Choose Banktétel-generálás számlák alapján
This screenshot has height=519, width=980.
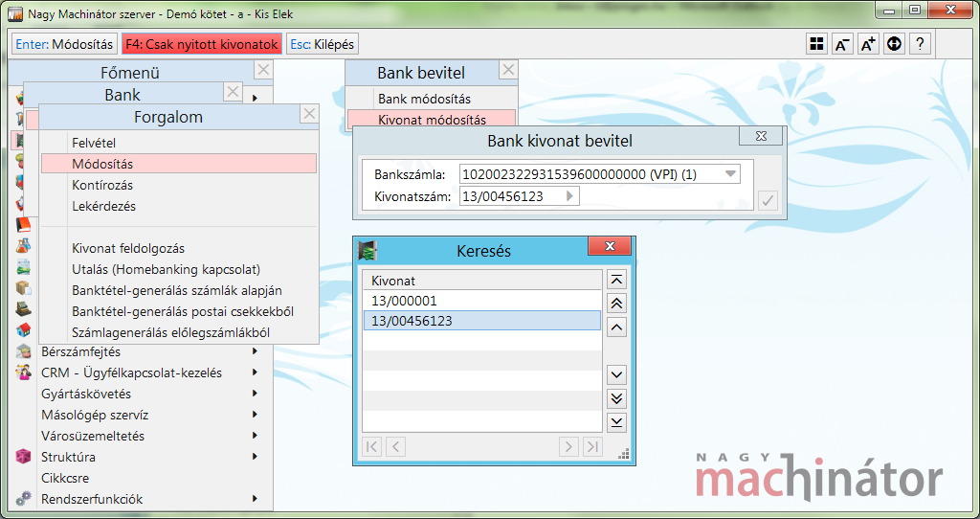pos(179,291)
